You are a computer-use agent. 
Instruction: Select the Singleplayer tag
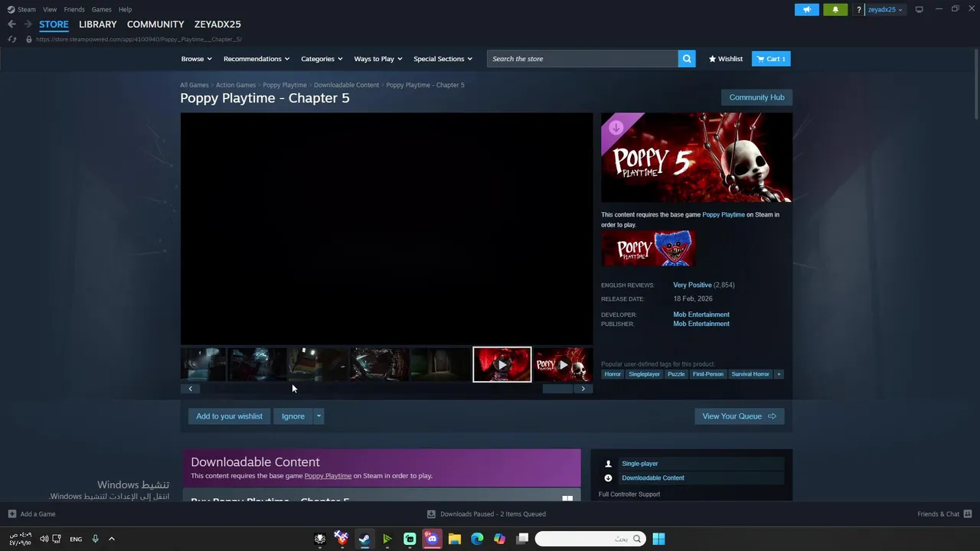[x=644, y=374]
